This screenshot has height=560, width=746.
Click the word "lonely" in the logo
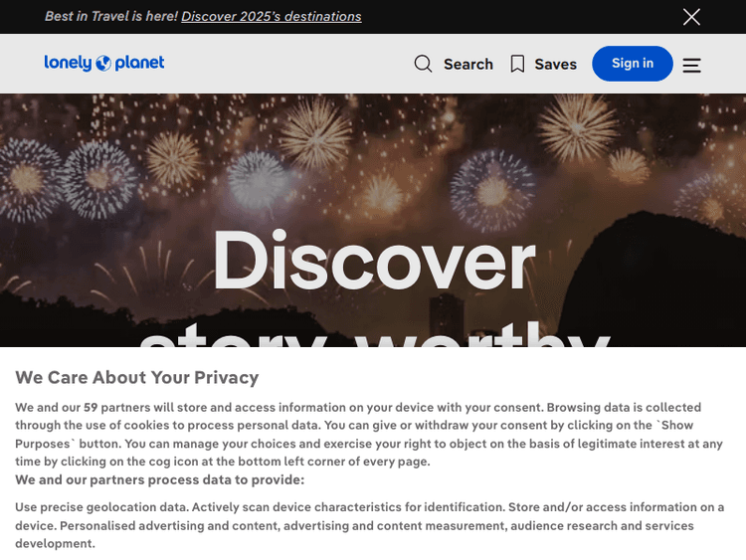tap(68, 63)
